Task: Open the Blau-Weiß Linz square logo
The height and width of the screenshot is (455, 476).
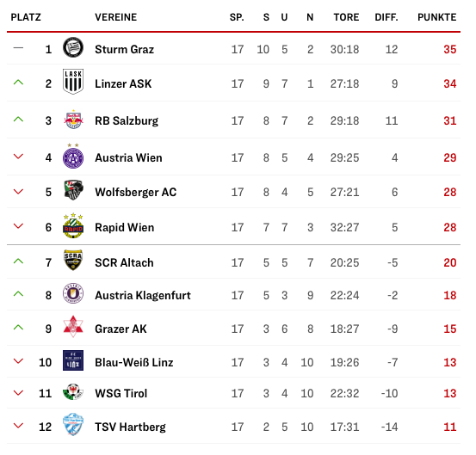Action: pyautogui.click(x=73, y=360)
